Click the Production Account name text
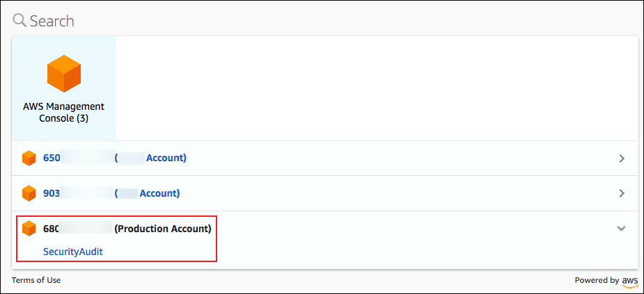Screen dimensions: 644x294 tap(162, 228)
